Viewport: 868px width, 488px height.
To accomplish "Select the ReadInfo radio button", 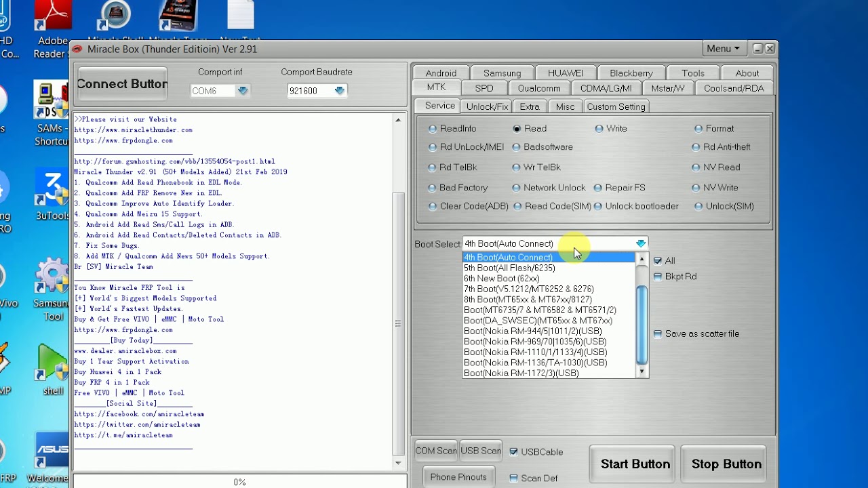I will [x=433, y=129].
